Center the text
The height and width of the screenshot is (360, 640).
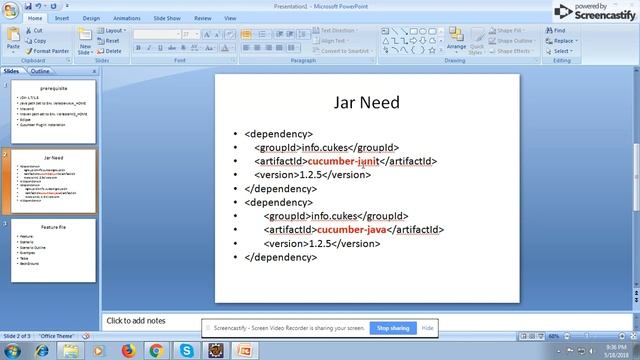257,48
